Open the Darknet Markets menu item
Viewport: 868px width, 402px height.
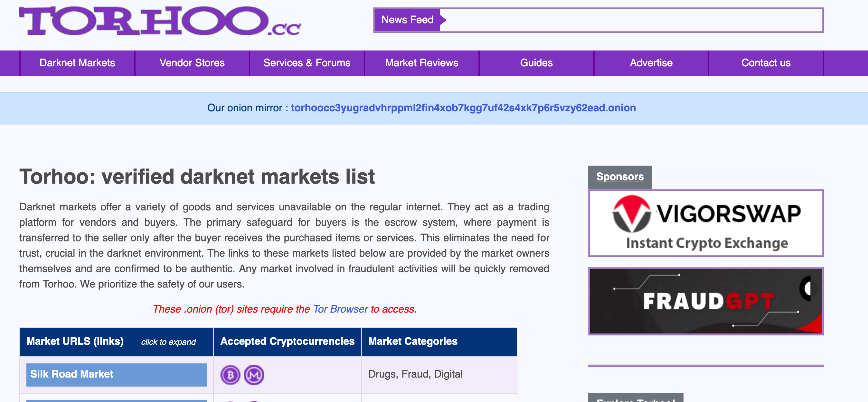[77, 63]
